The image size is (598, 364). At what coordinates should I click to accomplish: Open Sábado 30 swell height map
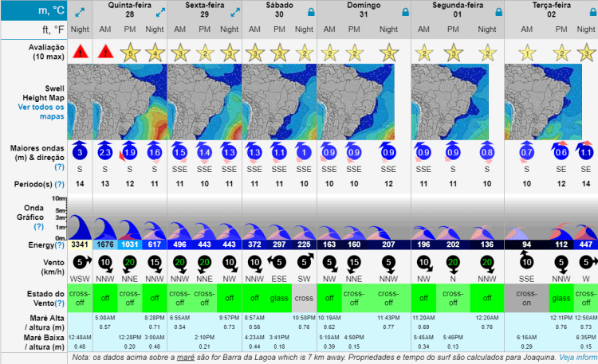(279, 102)
